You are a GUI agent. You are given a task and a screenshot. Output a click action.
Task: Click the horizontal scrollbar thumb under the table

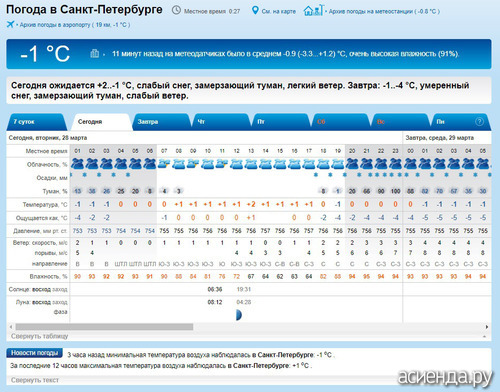[104, 327]
